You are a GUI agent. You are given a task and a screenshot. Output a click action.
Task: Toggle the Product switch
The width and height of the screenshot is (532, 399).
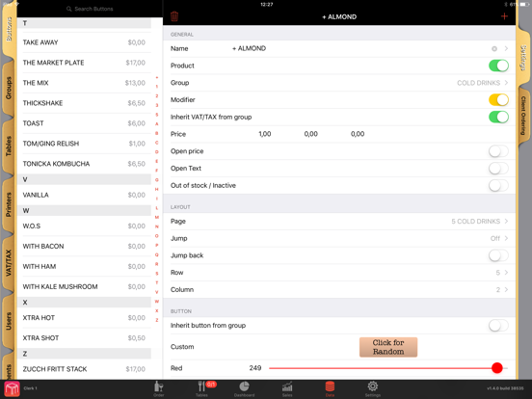pyautogui.click(x=498, y=66)
